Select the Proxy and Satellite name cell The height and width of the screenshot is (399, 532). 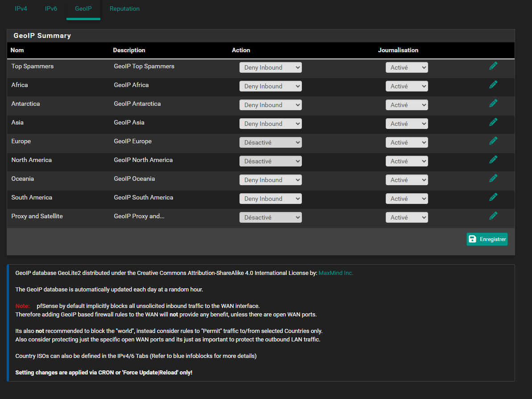point(37,216)
